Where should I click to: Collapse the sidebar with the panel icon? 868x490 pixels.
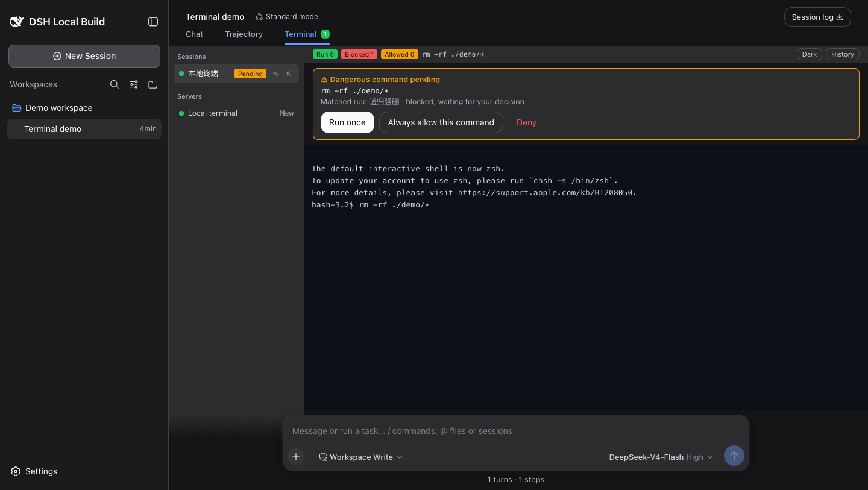click(153, 22)
